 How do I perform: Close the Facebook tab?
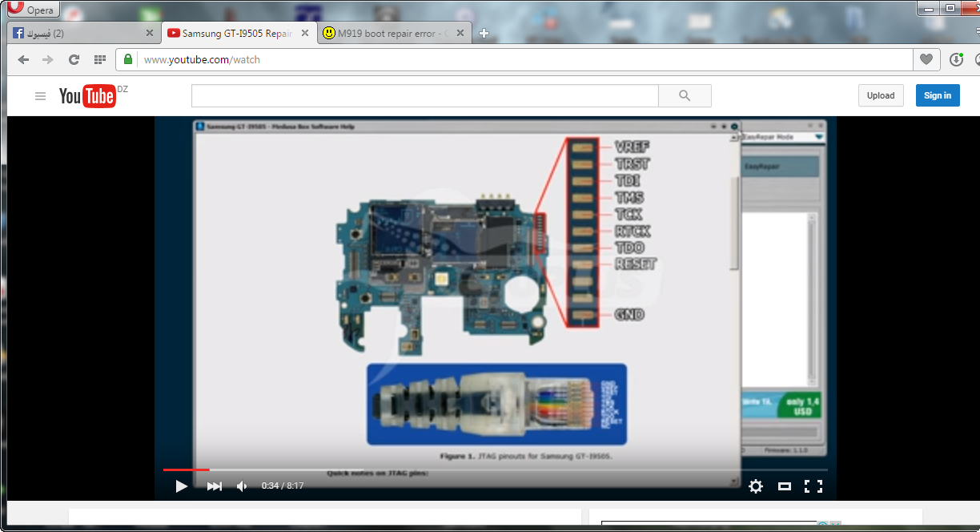click(x=150, y=34)
